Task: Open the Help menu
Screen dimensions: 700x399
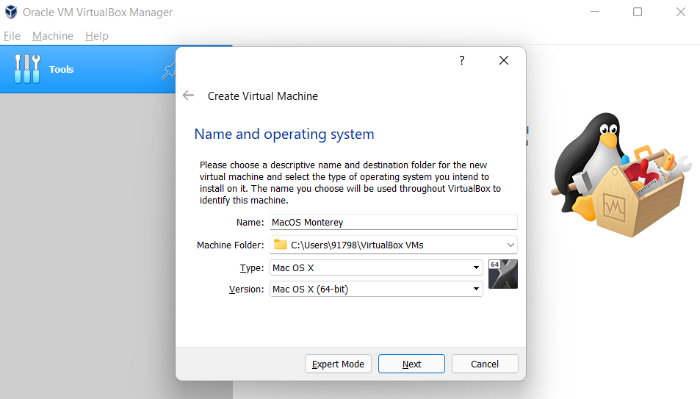Action: (x=96, y=36)
